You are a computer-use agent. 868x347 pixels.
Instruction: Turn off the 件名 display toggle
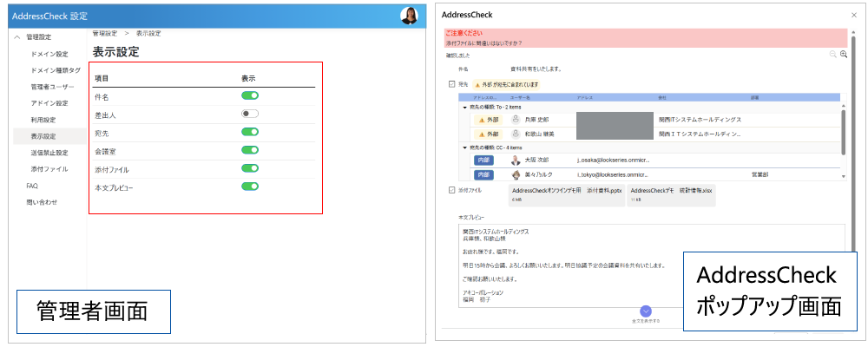click(251, 96)
